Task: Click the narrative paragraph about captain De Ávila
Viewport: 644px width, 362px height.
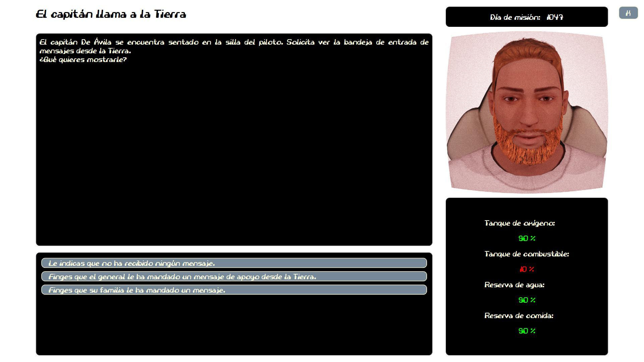Action: (x=234, y=46)
